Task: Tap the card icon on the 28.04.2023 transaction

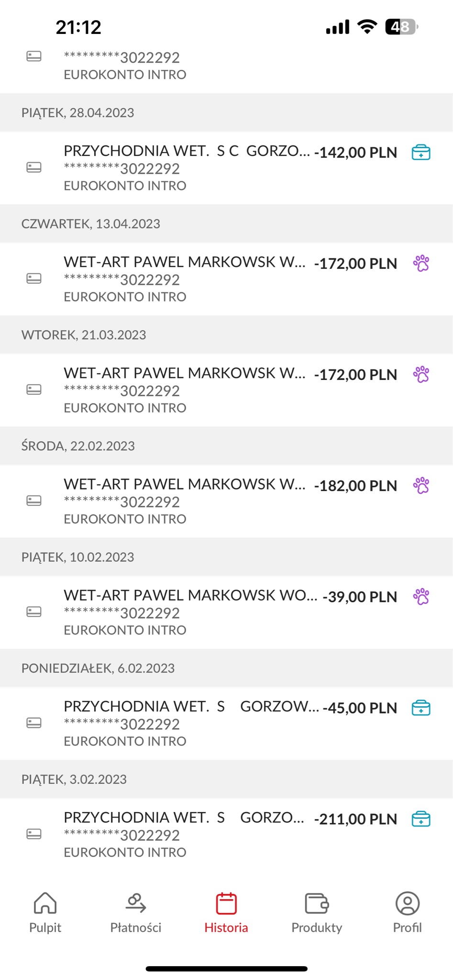Action: click(x=33, y=167)
